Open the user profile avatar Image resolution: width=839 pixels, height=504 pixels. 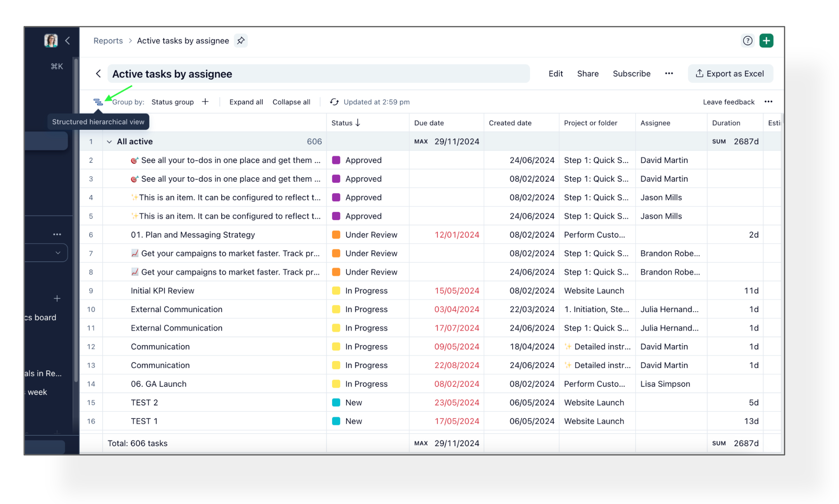point(51,40)
